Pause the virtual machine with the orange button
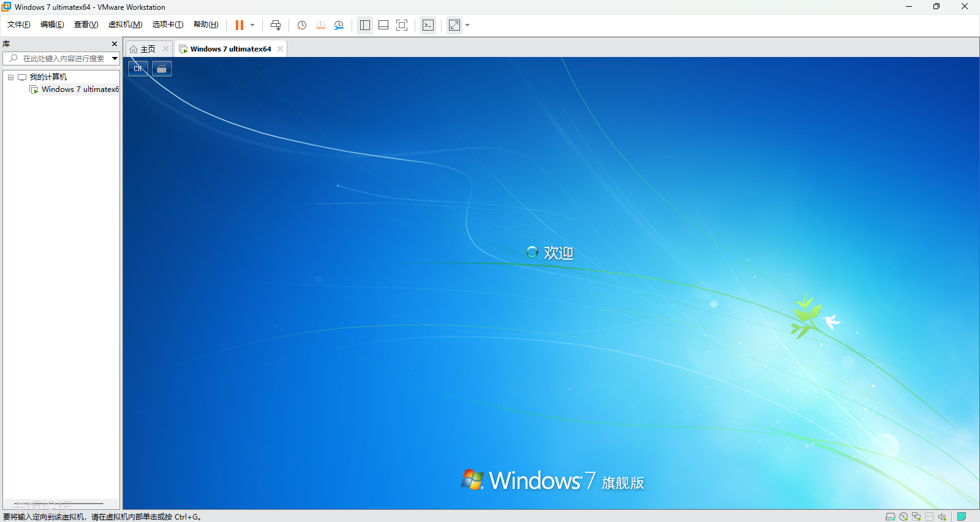This screenshot has height=522, width=980. coord(239,25)
